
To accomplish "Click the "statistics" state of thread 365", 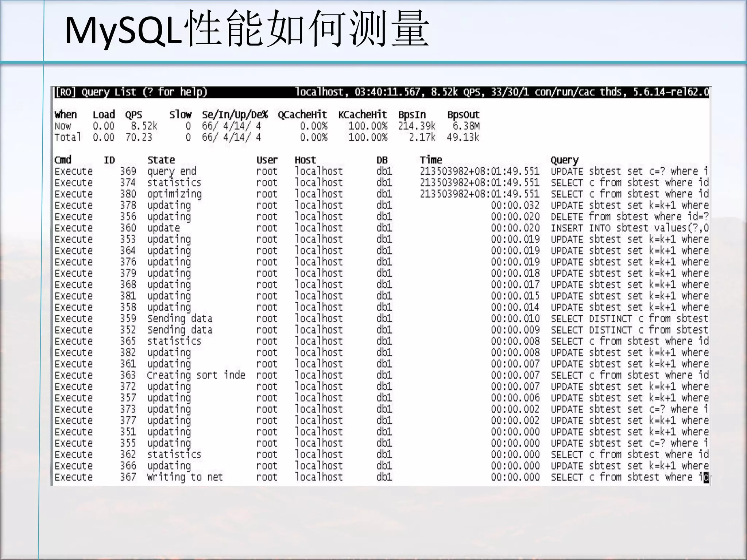I will pos(174,341).
